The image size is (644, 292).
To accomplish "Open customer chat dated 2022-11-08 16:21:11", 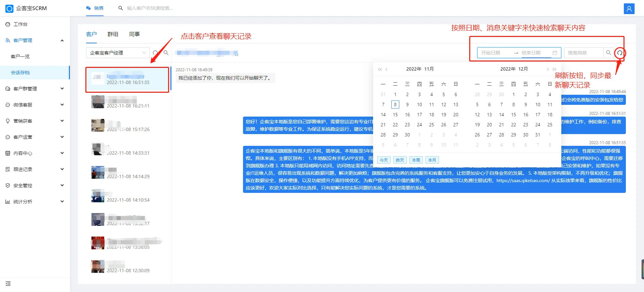I will click(128, 102).
